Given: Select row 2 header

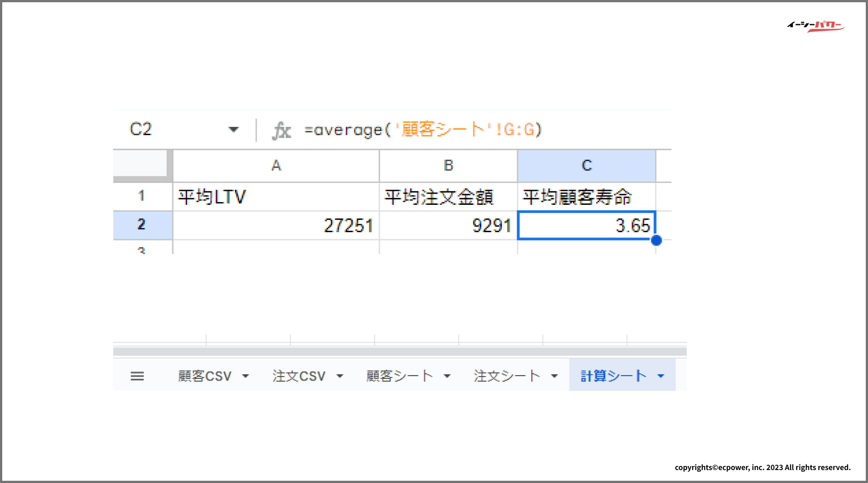Looking at the screenshot, I should (141, 225).
